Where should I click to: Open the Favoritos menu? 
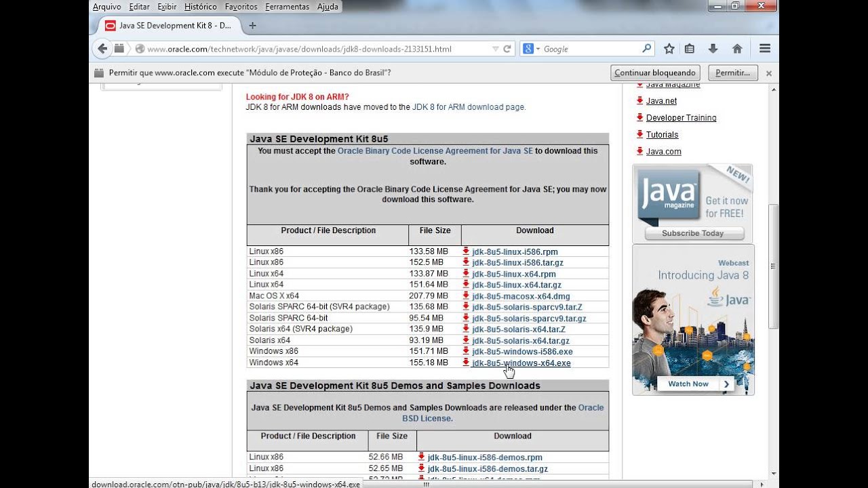241,7
